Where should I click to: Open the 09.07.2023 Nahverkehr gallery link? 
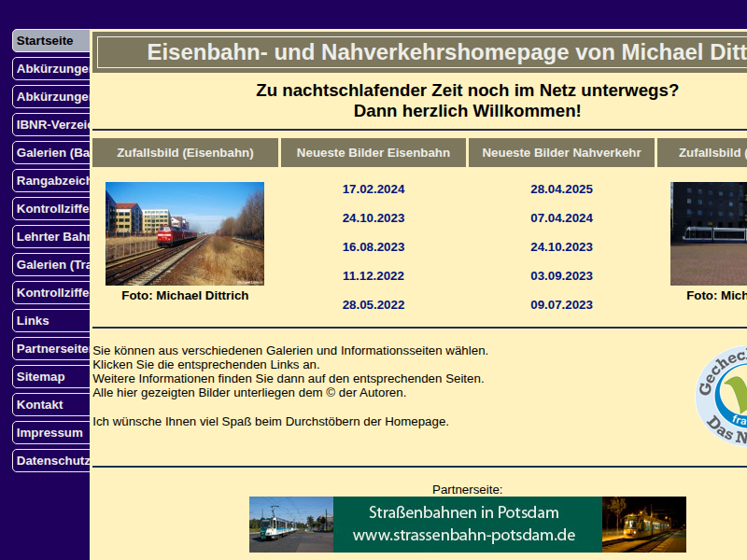point(561,305)
